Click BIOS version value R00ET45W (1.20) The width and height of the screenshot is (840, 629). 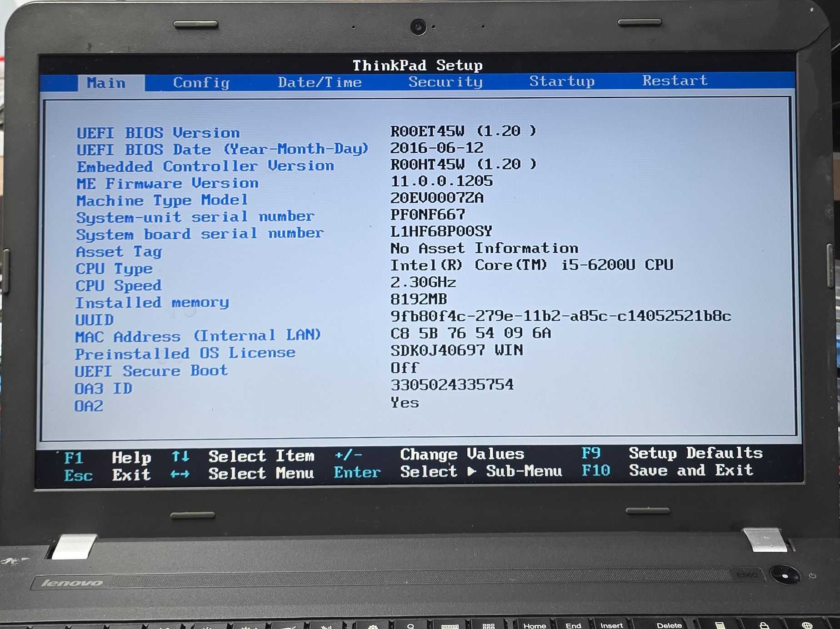(x=464, y=131)
